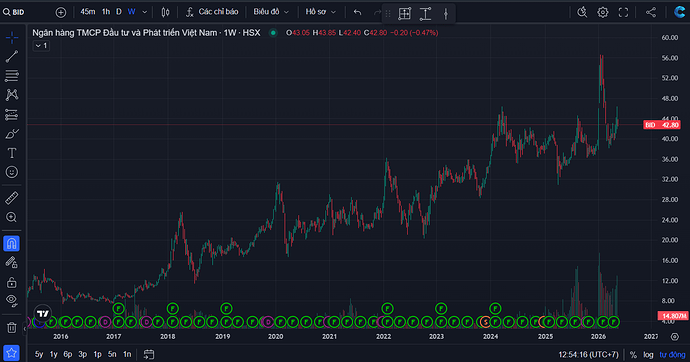Select the grid layout tool in floating bar
690x362 pixels.
(404, 14)
